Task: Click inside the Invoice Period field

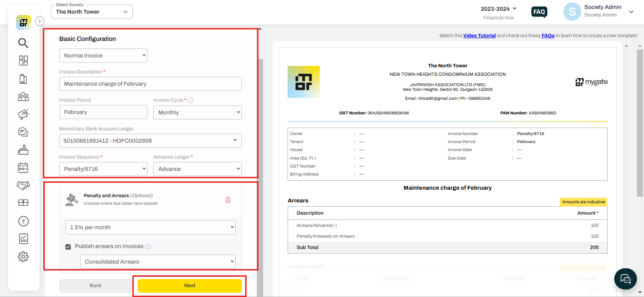Action: pyautogui.click(x=103, y=112)
